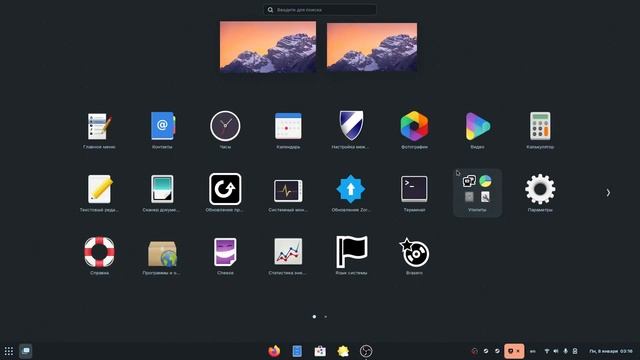
Task: Open the Утилиты app folder
Action: 477,193
